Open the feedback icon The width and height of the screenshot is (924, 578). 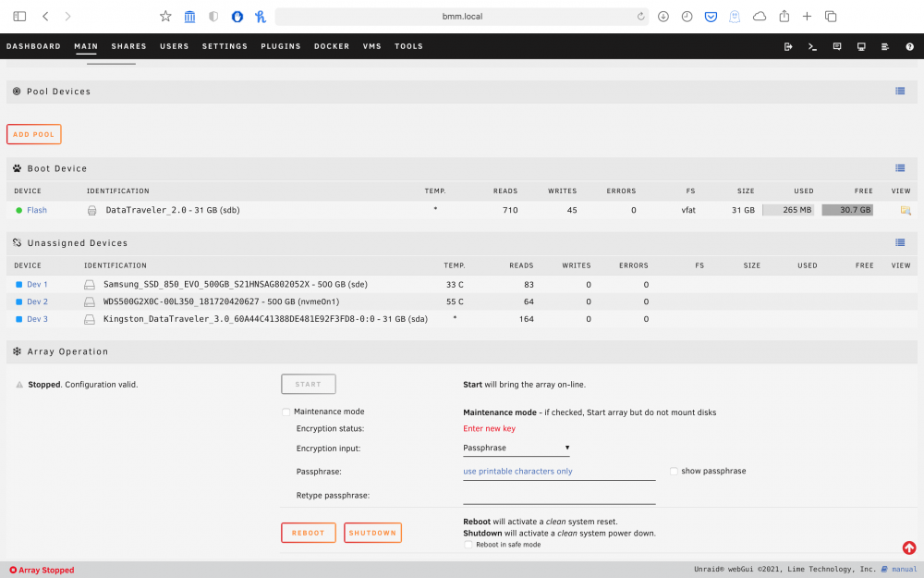[x=837, y=46]
